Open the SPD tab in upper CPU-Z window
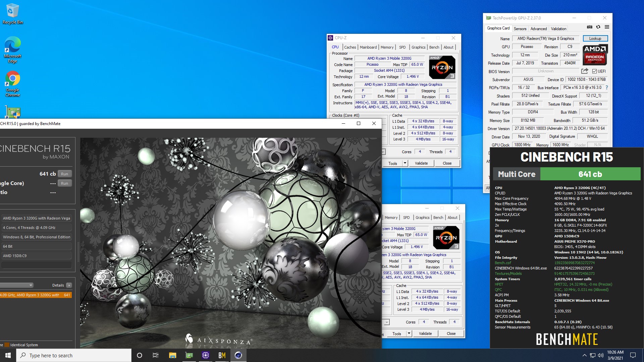644x362 pixels. [402, 47]
